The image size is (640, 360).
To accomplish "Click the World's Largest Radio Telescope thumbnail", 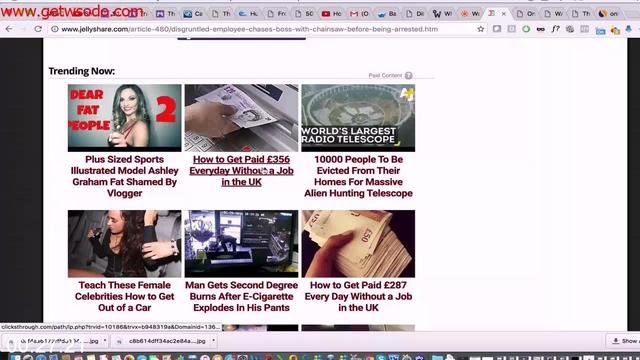I will point(358,118).
